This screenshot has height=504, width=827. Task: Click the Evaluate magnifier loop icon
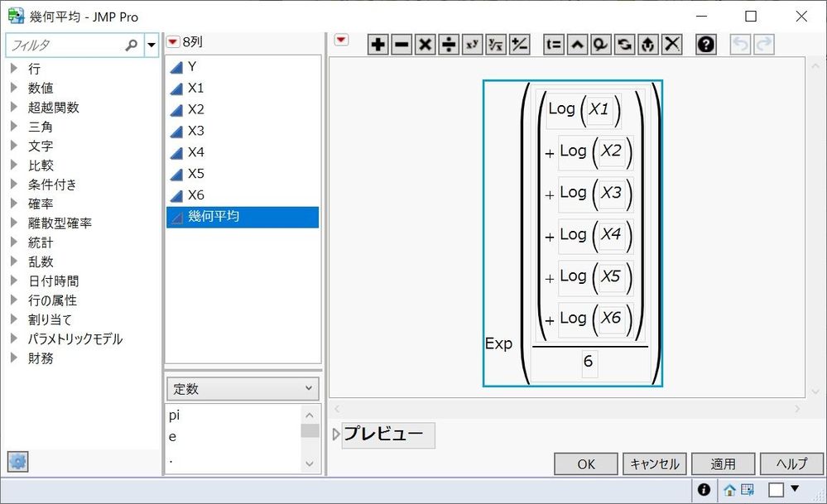(x=601, y=45)
